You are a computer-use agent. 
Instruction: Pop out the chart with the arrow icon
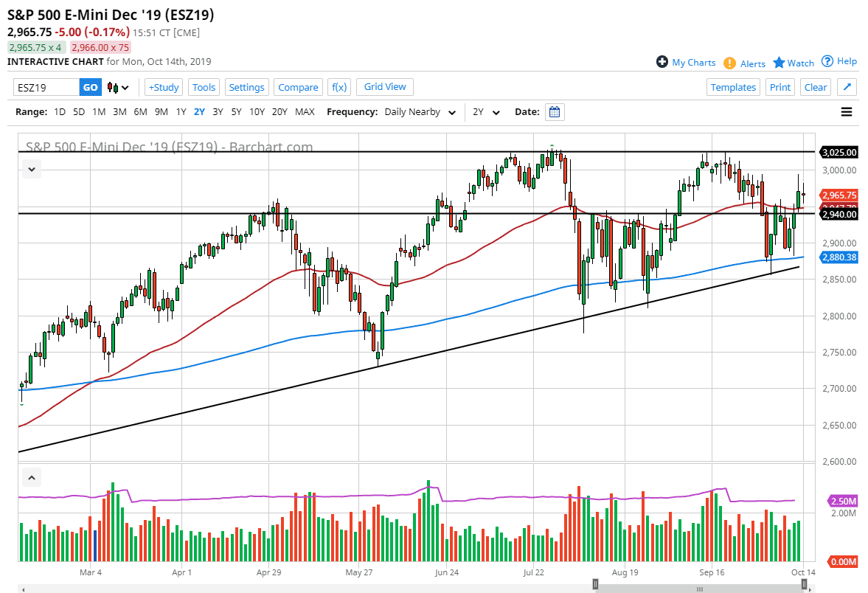847,87
